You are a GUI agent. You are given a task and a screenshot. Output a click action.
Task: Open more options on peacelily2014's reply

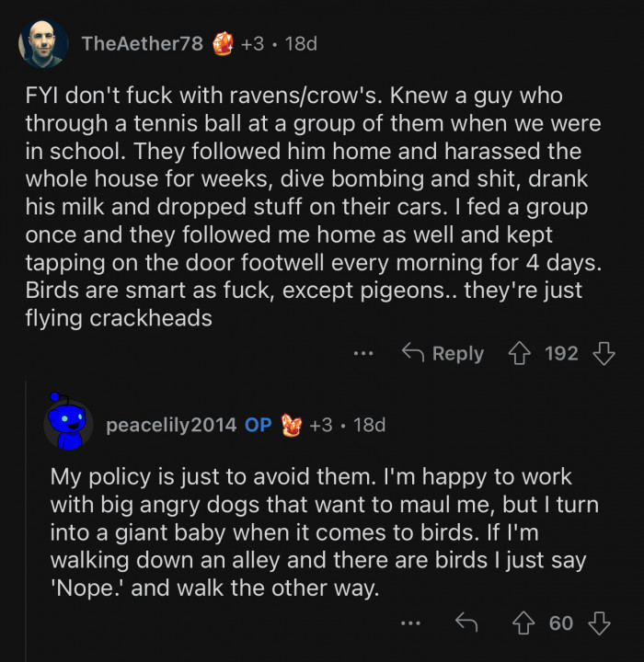(410, 623)
